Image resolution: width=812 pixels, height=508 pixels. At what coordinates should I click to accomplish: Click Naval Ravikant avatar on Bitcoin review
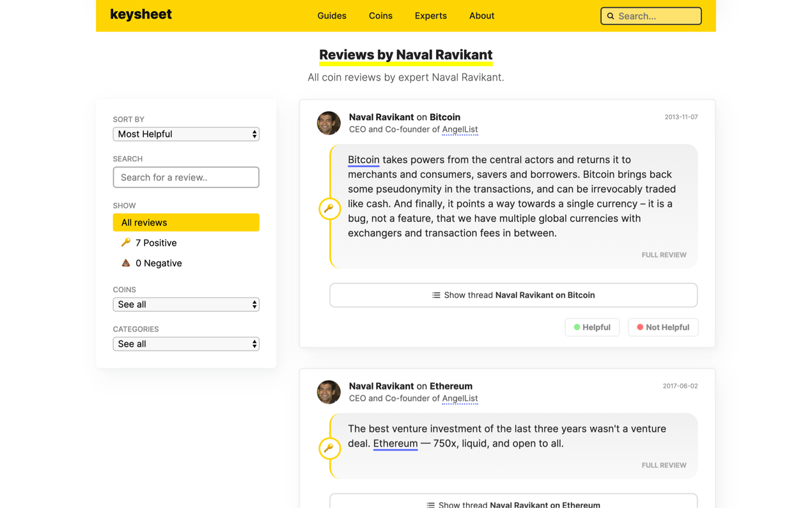(x=329, y=123)
